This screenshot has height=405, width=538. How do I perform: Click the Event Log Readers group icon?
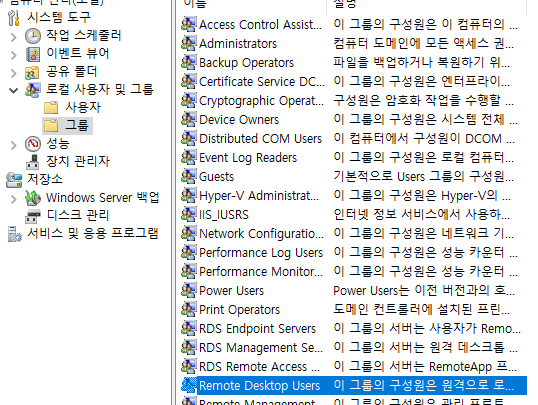189,158
